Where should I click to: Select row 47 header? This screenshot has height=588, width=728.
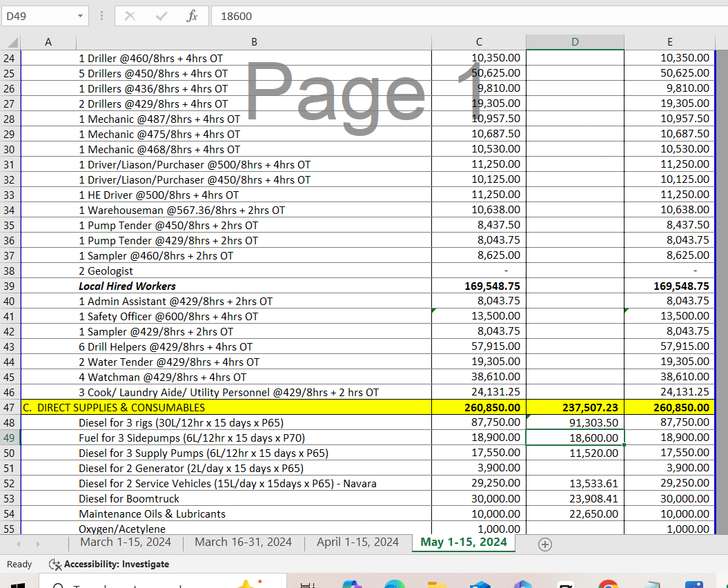coord(10,408)
